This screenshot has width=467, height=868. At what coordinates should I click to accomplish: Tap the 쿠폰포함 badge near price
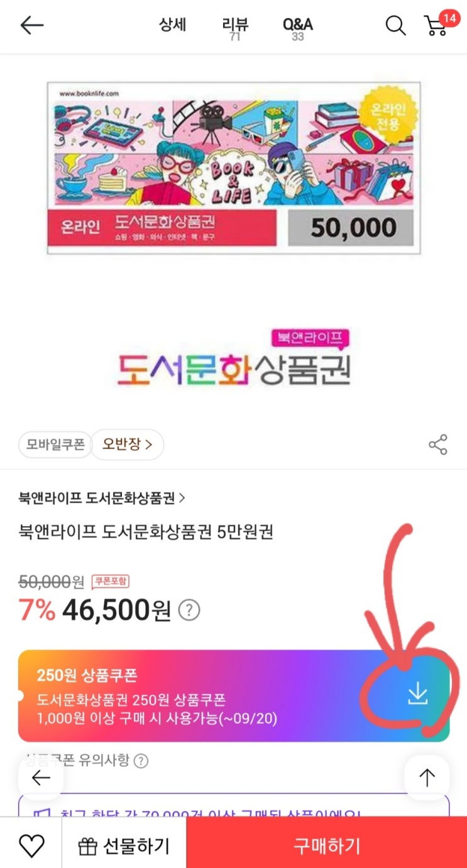tap(111, 581)
